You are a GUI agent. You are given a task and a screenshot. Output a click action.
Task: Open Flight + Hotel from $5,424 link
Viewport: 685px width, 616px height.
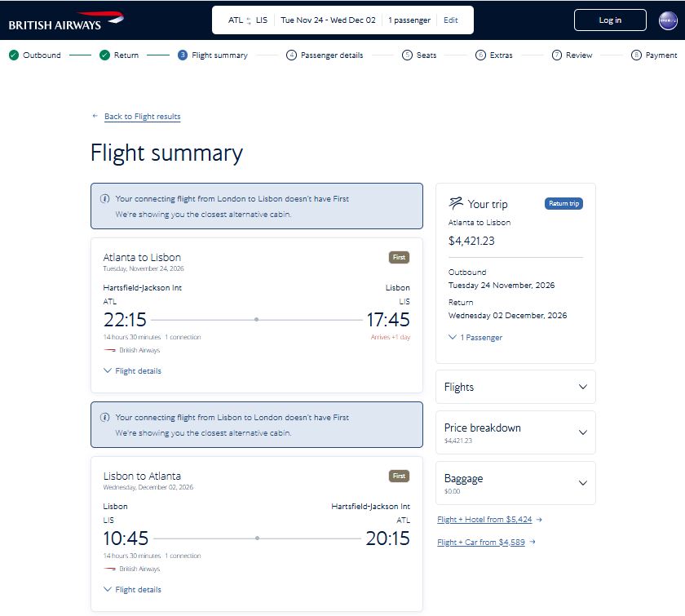tap(484, 520)
